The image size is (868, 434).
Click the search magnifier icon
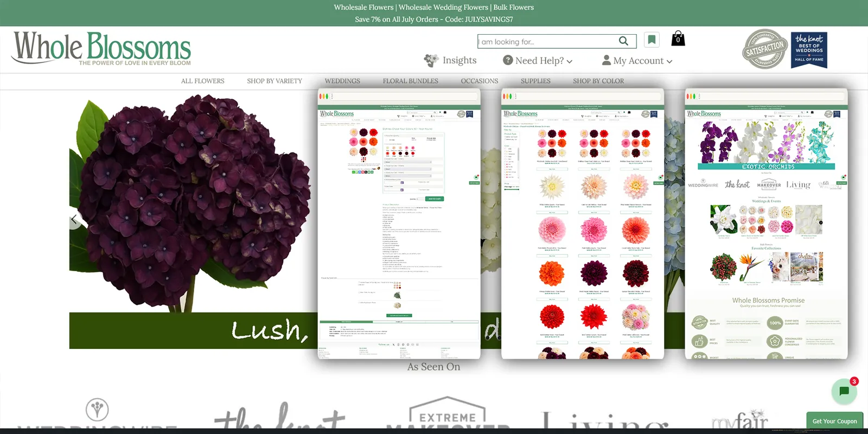point(623,41)
